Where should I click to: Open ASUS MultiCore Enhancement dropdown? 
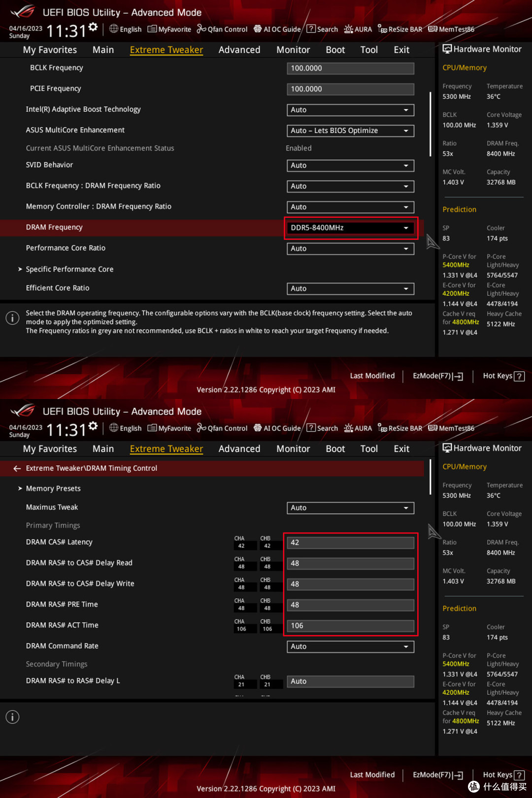coord(350,131)
